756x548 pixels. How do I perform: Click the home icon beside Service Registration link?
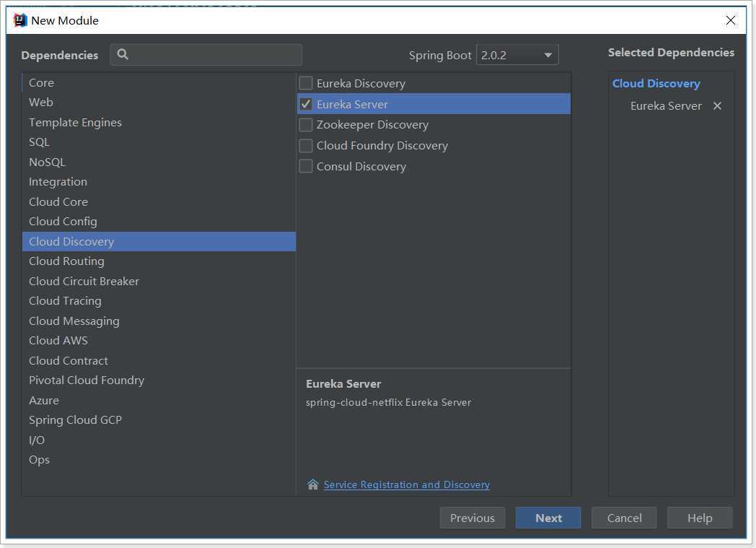click(x=313, y=484)
